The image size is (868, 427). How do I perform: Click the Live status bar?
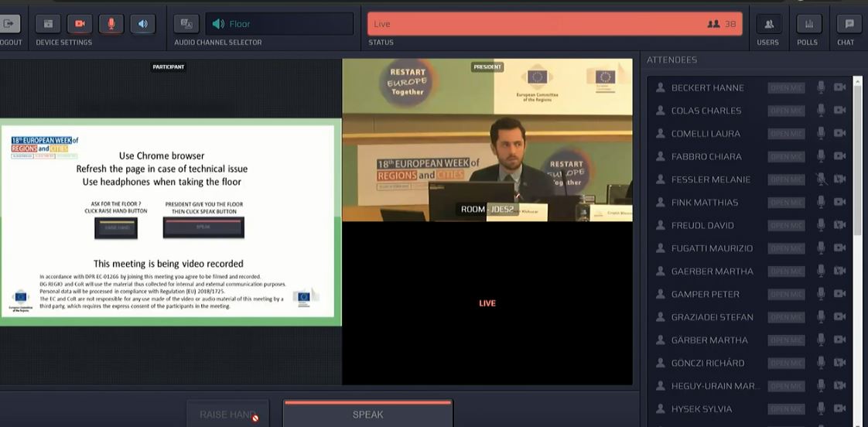555,24
